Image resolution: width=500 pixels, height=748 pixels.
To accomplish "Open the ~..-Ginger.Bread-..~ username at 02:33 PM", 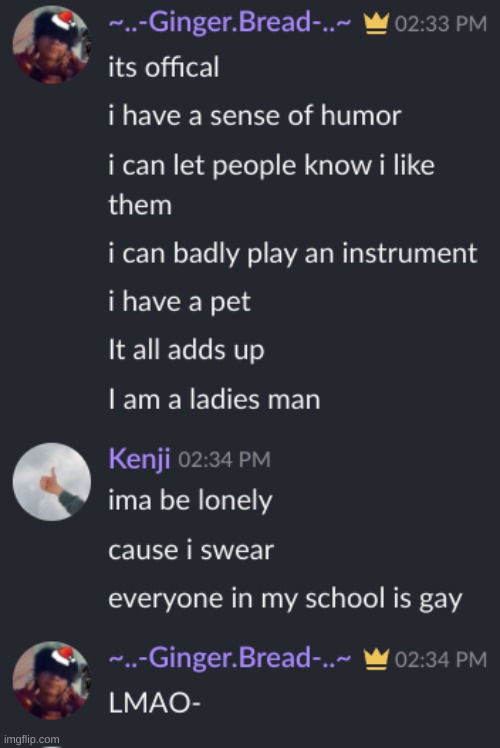I will (230, 22).
